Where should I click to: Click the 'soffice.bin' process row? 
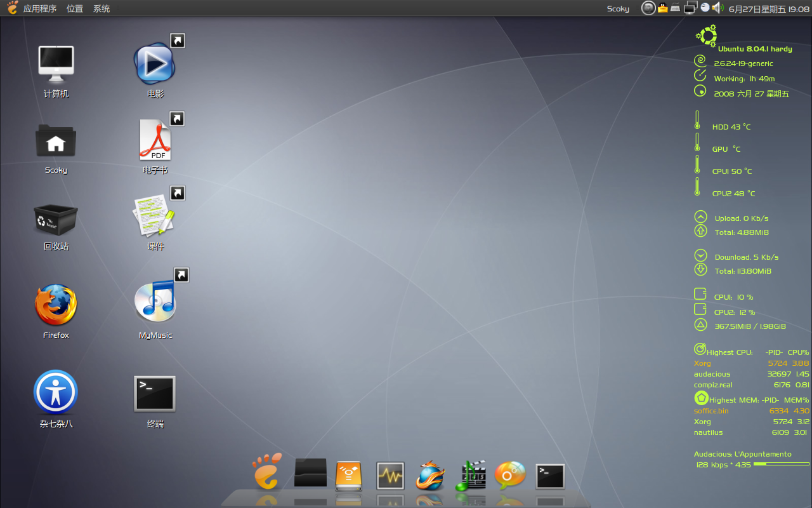752,411
